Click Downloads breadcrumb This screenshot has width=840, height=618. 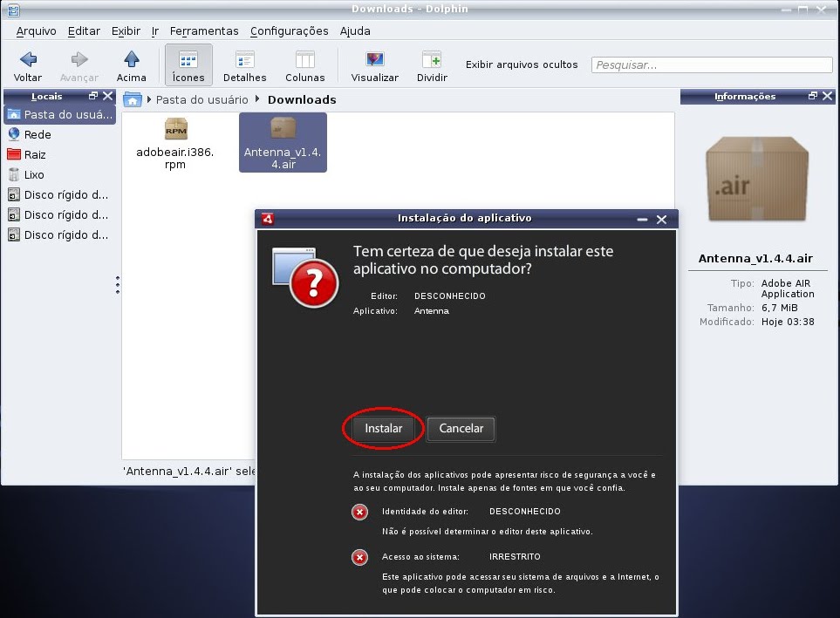tap(302, 99)
